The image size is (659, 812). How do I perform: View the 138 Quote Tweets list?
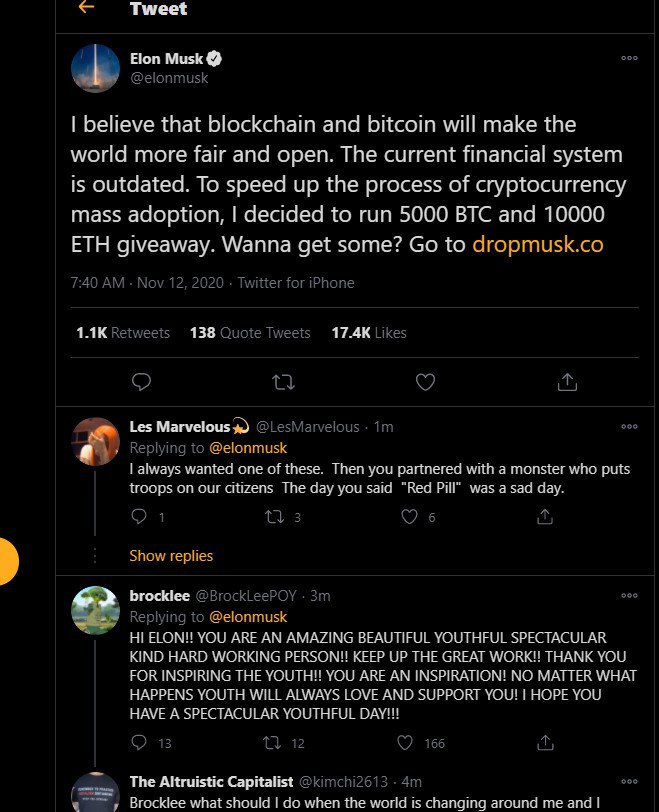[250, 332]
